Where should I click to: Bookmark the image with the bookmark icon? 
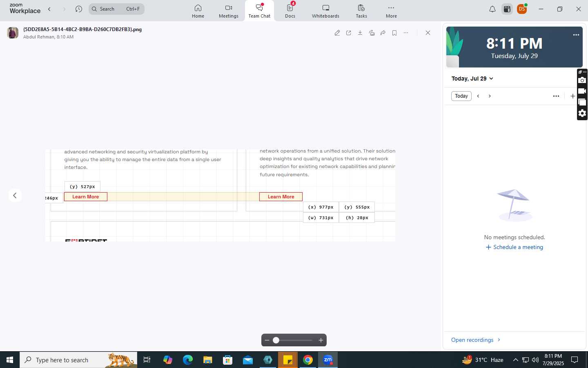coord(394,33)
